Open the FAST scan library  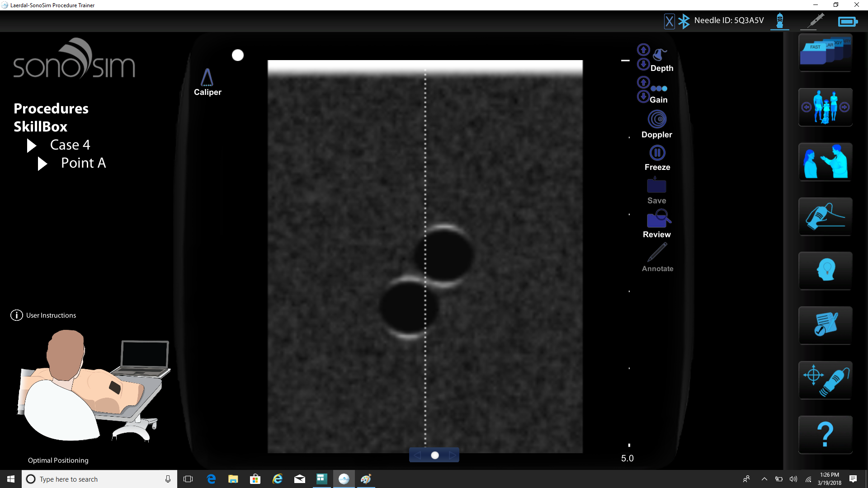(x=825, y=53)
